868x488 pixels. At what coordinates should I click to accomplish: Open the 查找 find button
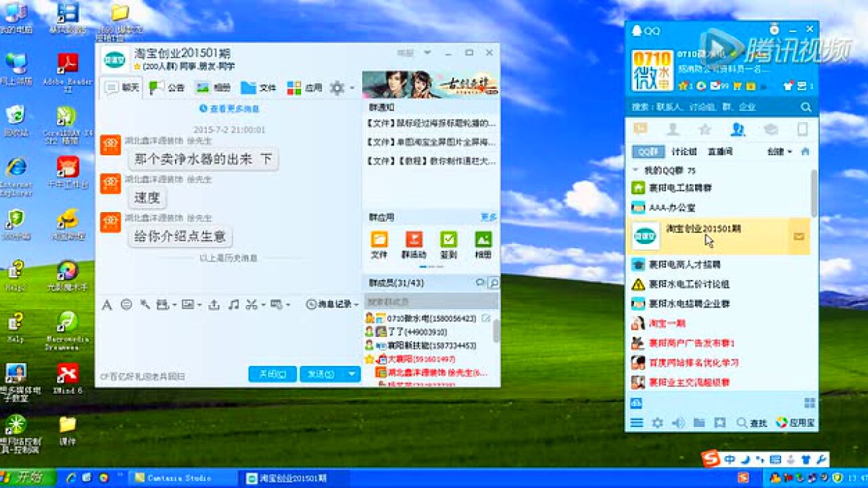pyautogui.click(x=752, y=423)
